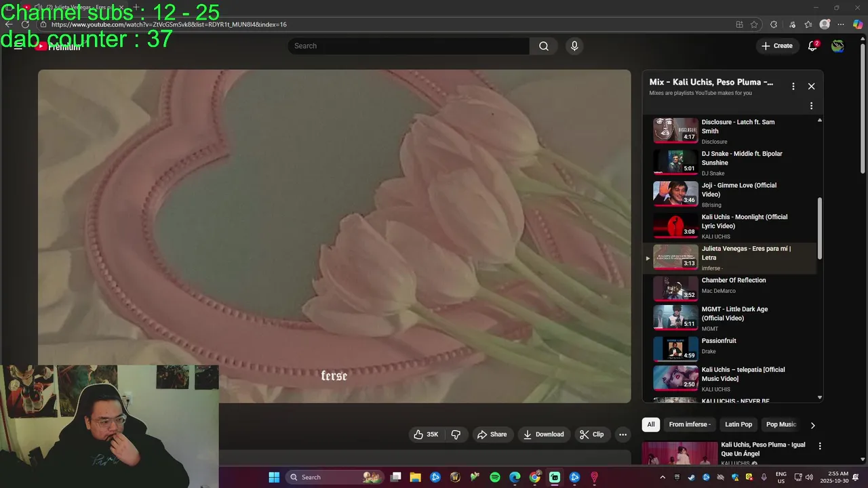The image size is (868, 488).
Task: Show hidden system tray icons
Action: pyautogui.click(x=663, y=477)
